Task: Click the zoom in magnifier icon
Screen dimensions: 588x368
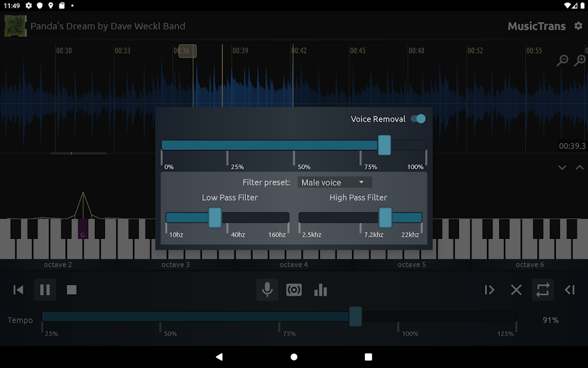Action: tap(579, 60)
